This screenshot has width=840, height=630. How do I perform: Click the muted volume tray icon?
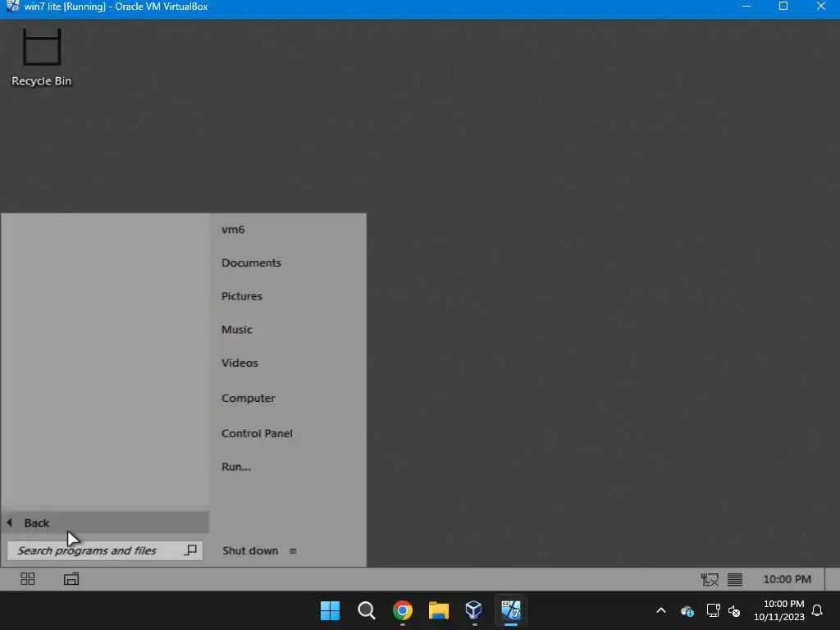[x=734, y=610]
